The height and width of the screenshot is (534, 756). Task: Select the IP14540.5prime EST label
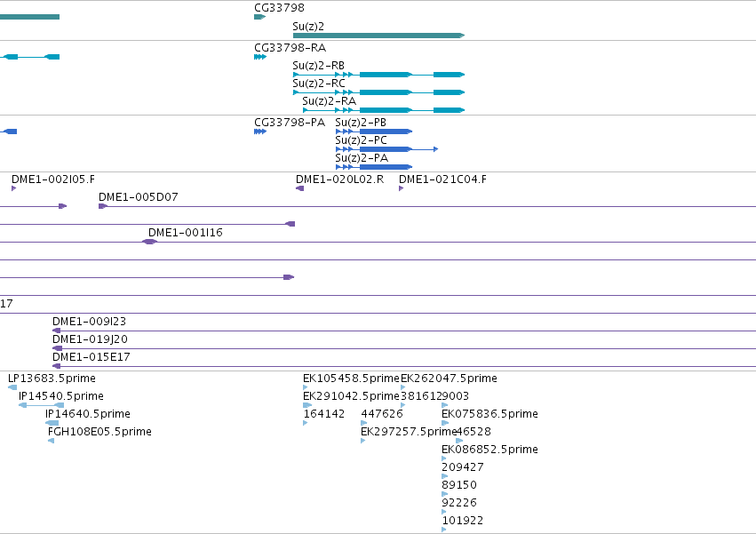pyautogui.click(x=60, y=396)
